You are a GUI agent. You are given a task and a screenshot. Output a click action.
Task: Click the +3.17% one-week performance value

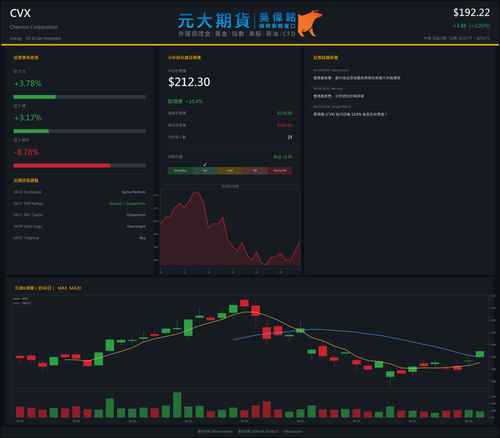click(28, 118)
